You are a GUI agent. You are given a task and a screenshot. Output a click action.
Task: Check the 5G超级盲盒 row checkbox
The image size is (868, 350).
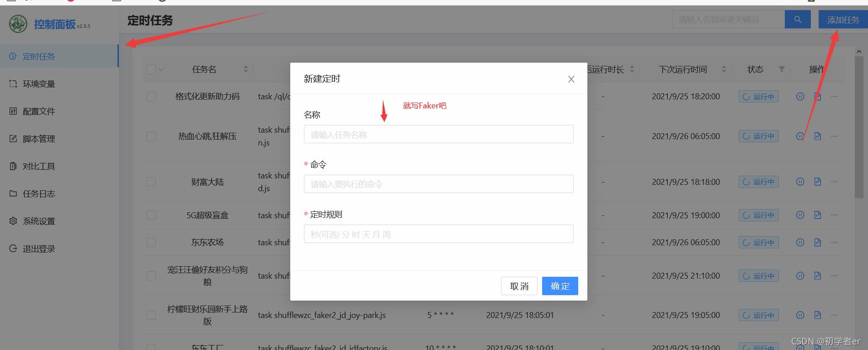pos(151,215)
